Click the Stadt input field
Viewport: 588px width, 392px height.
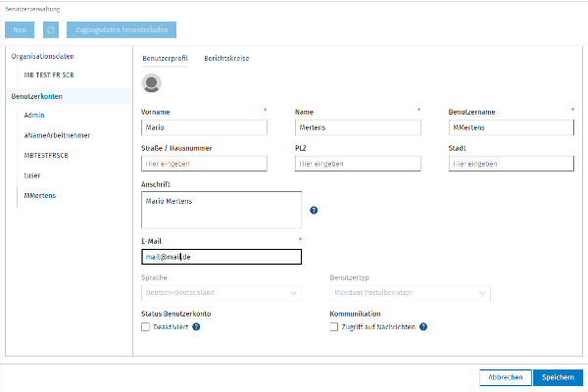[512, 164]
